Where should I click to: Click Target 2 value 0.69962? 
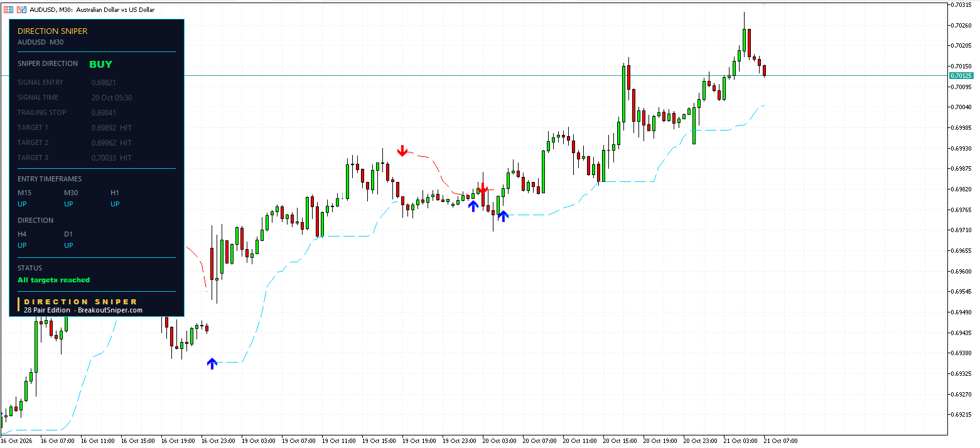click(x=104, y=142)
